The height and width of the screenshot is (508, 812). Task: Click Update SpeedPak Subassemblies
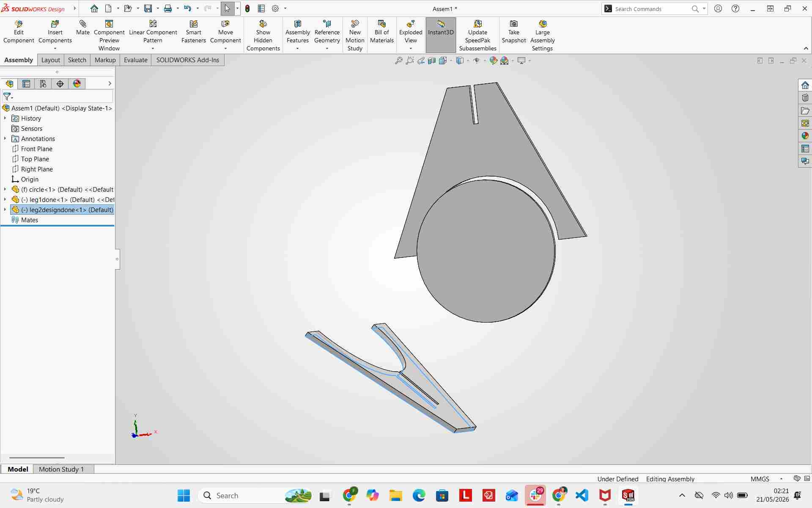477,36
